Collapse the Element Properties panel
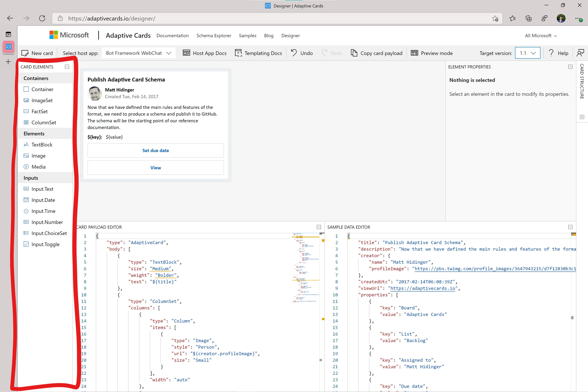This screenshot has width=588, height=392. point(570,67)
